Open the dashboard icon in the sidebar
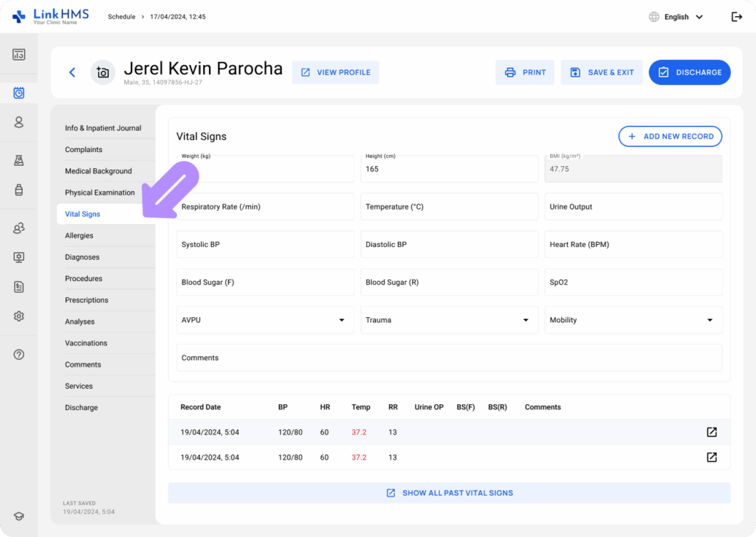This screenshot has width=756, height=537. coord(18,55)
